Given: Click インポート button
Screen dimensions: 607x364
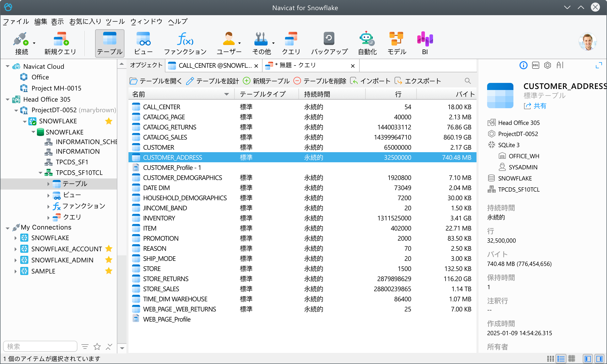Looking at the screenshot, I should pos(370,81).
